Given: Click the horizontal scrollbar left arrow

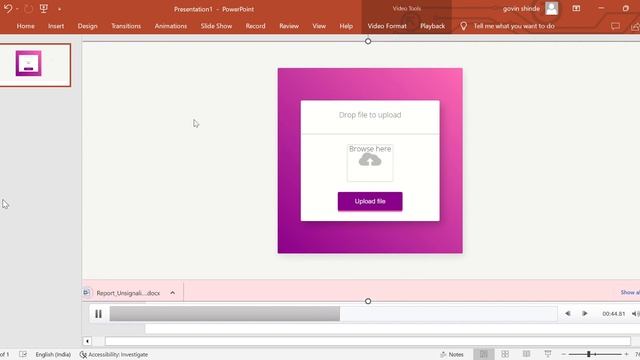Looking at the screenshot, I should (x=87, y=341).
